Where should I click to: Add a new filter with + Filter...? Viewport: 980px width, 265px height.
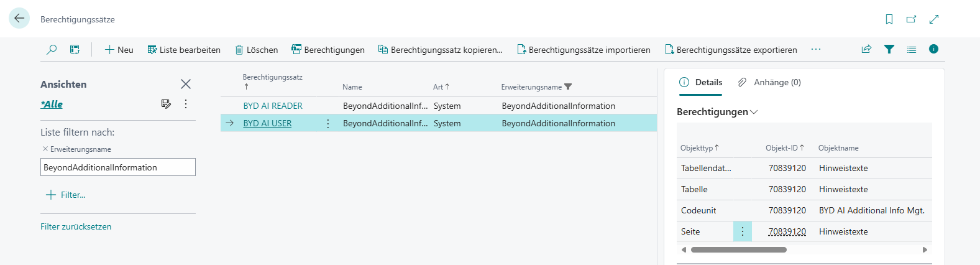coord(66,195)
